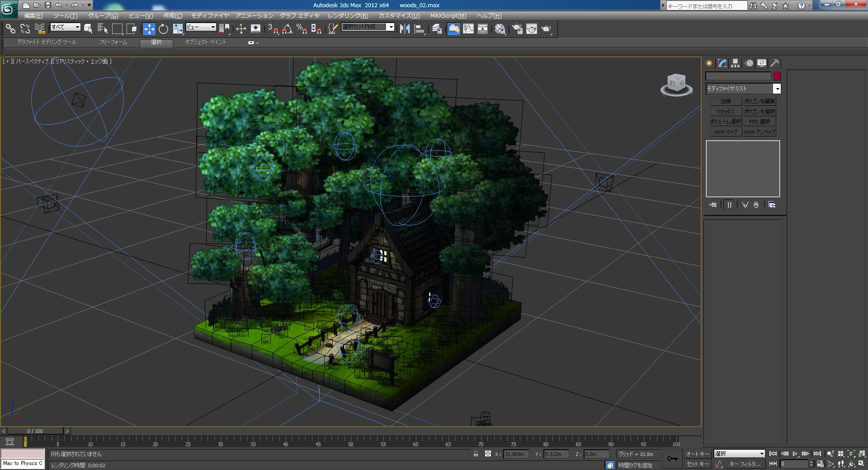Activate the Rotate tool in toolbar
Image resolution: width=868 pixels, height=470 pixels.
[x=163, y=29]
